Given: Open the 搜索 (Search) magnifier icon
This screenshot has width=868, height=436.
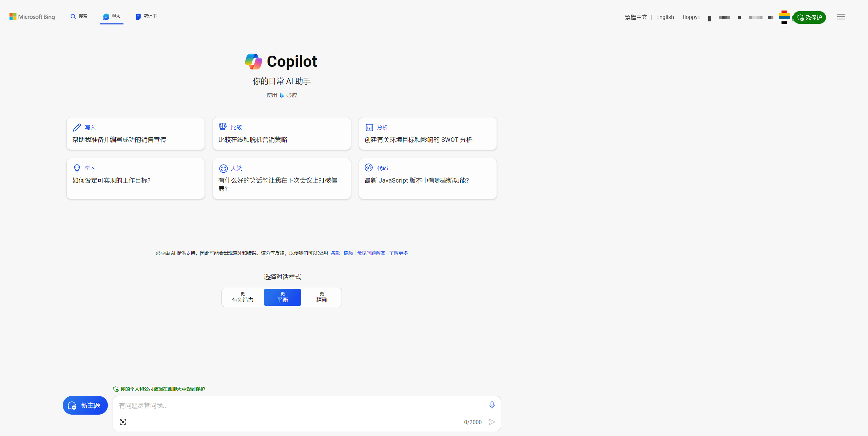Looking at the screenshot, I should (x=73, y=16).
